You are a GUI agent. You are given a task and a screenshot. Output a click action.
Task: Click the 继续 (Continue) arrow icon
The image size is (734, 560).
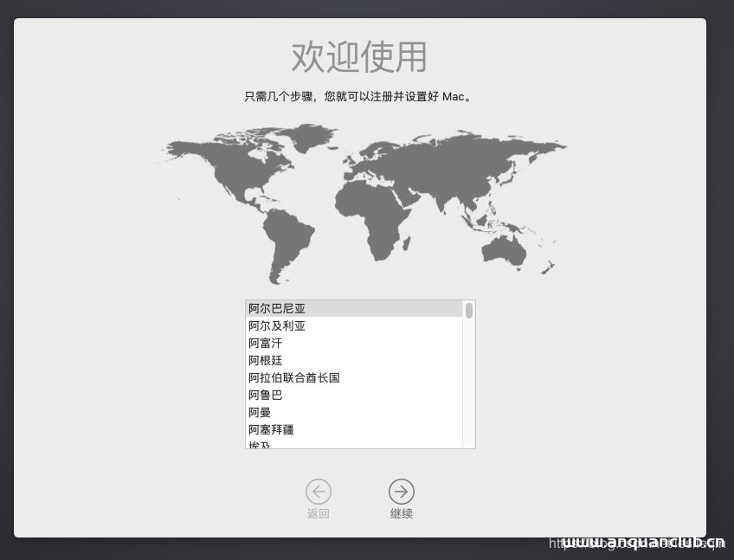pyautogui.click(x=401, y=491)
